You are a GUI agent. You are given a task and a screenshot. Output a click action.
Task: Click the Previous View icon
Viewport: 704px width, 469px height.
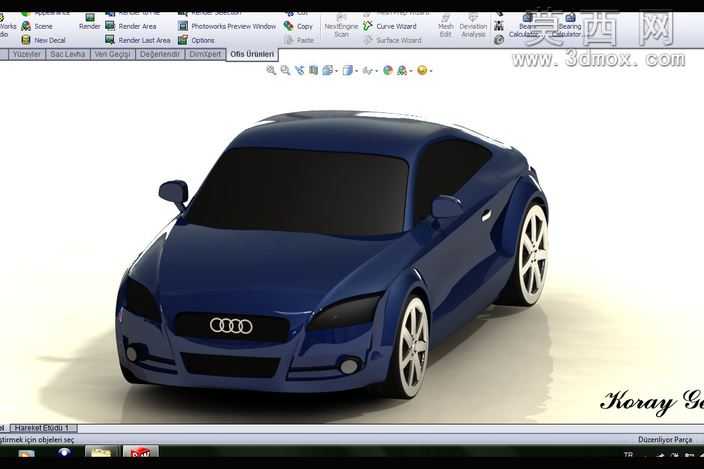click(x=299, y=70)
